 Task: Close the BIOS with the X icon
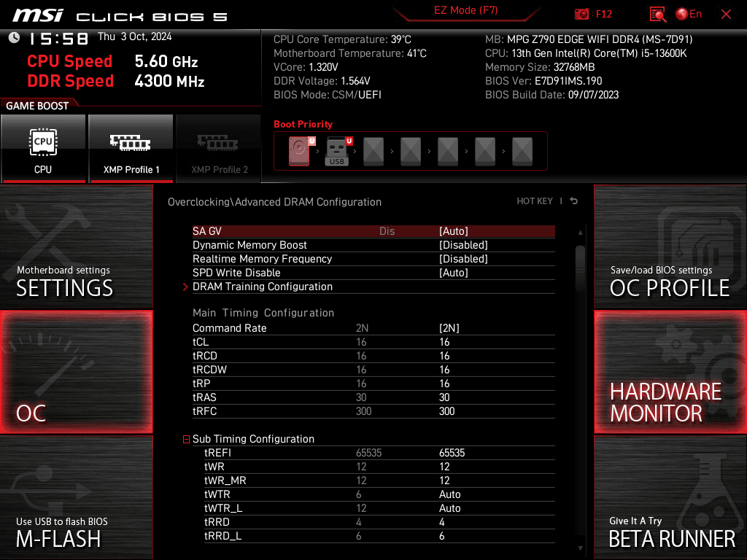(726, 15)
